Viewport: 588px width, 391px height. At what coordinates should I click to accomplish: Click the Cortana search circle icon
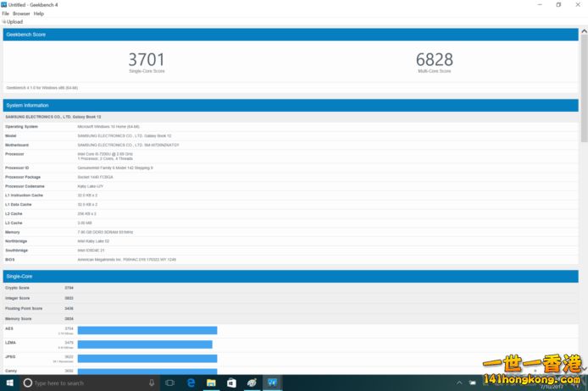point(27,383)
